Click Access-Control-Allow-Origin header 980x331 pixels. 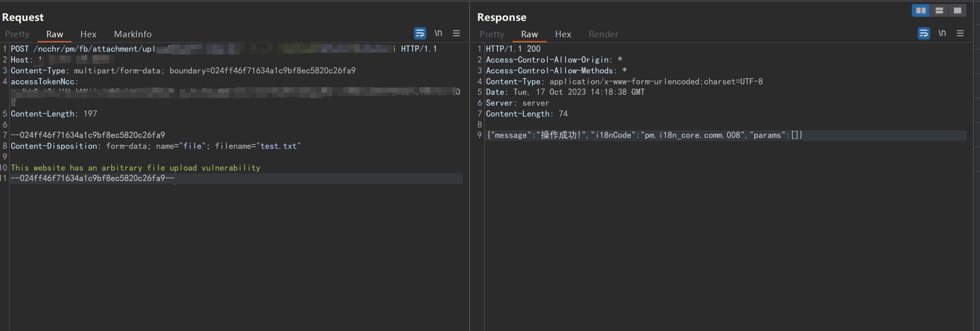pos(554,59)
